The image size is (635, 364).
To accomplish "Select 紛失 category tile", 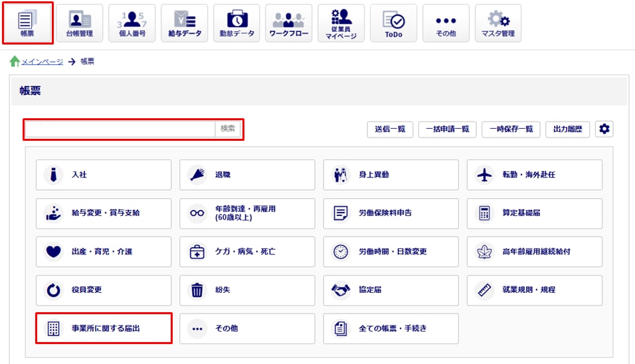I will click(x=247, y=290).
